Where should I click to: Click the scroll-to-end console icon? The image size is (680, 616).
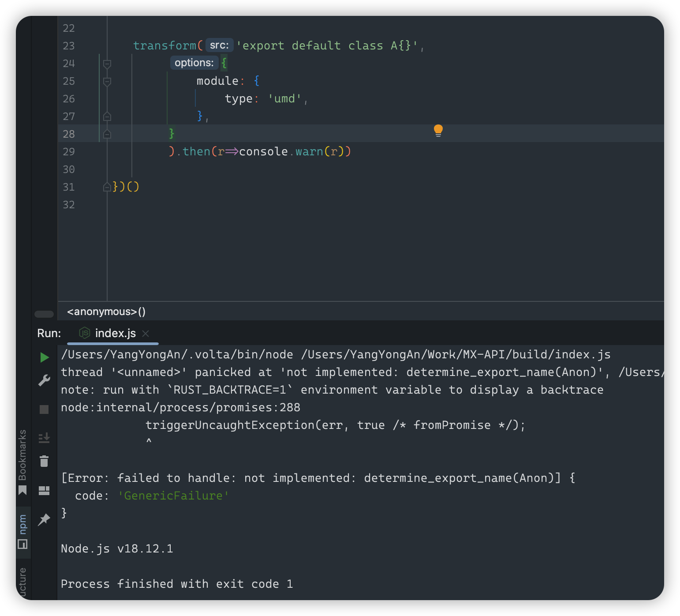click(x=44, y=438)
